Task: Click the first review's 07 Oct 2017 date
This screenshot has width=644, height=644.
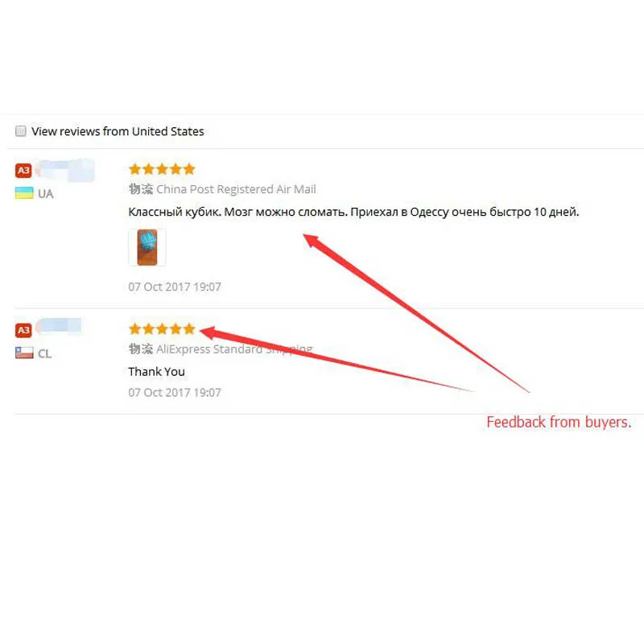Action: tap(175, 287)
